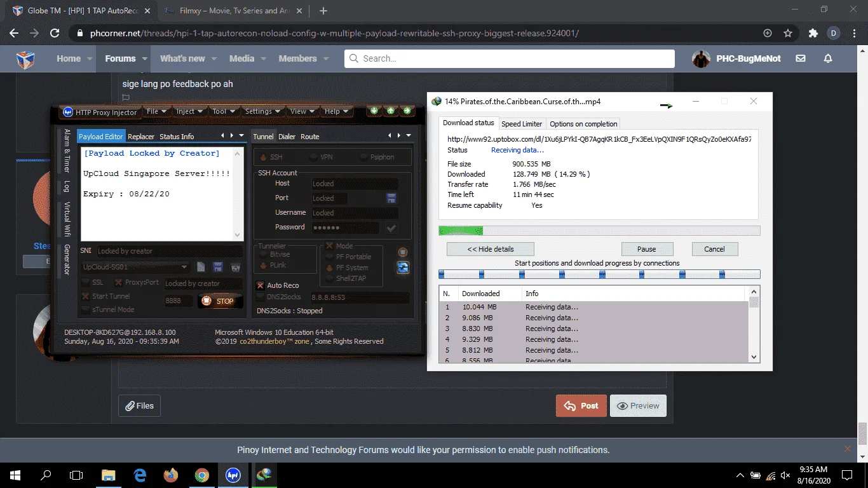Image resolution: width=868 pixels, height=488 pixels.
Task: Switch to the Dialer tab
Action: pos(287,137)
